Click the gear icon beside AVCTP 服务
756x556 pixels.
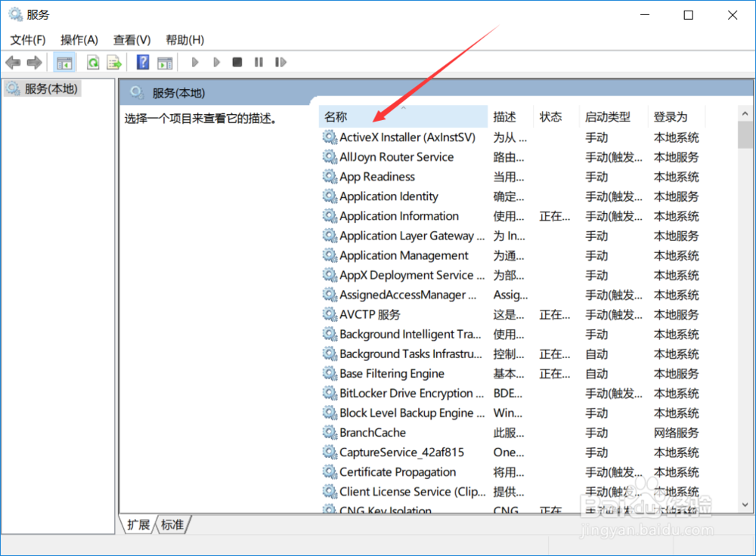(x=330, y=314)
